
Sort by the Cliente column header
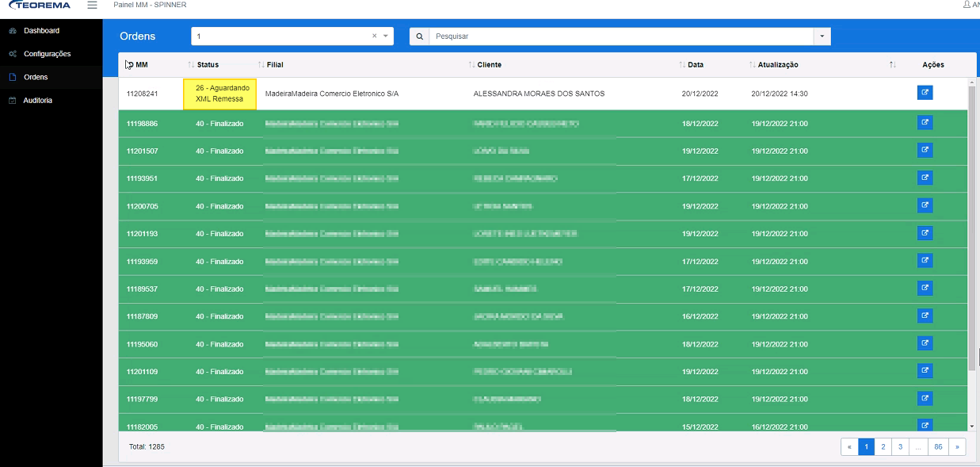click(490, 65)
